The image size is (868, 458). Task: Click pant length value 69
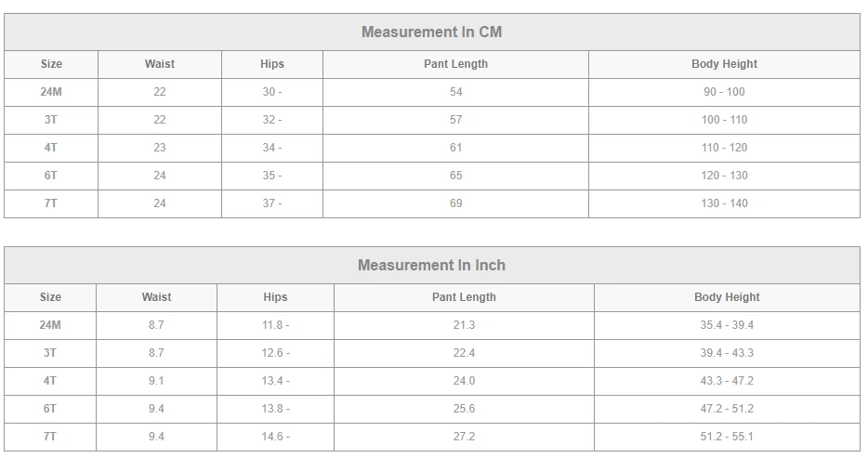tap(455, 203)
